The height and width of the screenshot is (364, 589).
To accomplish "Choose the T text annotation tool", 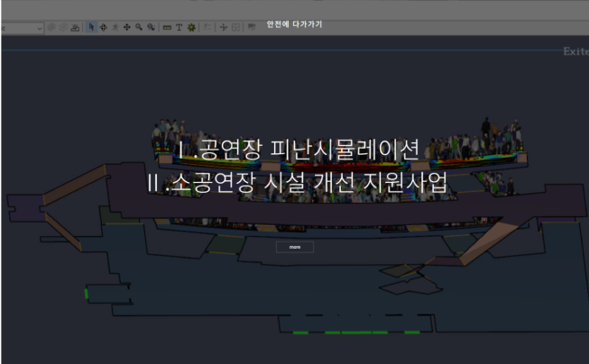I will 179,28.
